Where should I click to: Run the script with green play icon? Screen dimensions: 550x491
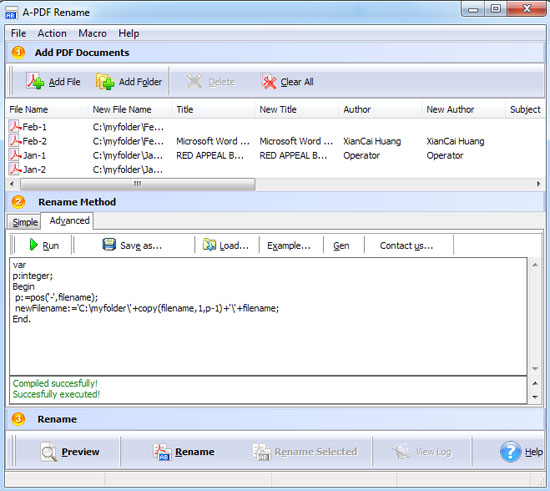[33, 245]
